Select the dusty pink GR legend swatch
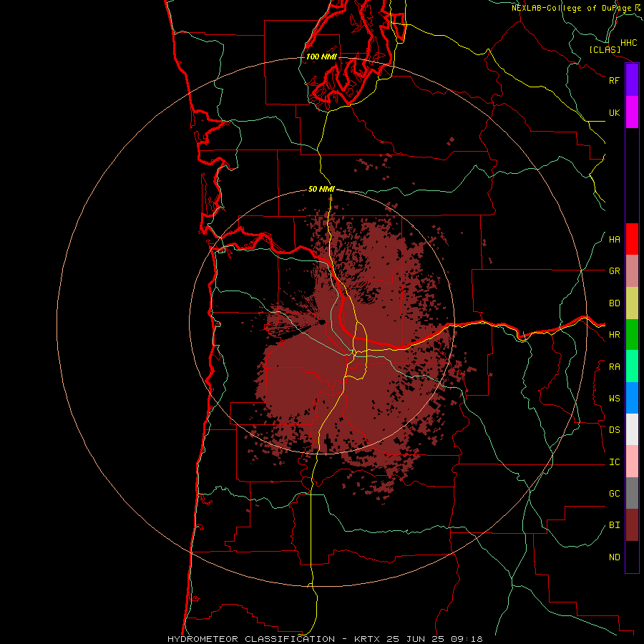Viewport: 644px width, 644px height. tap(632, 271)
